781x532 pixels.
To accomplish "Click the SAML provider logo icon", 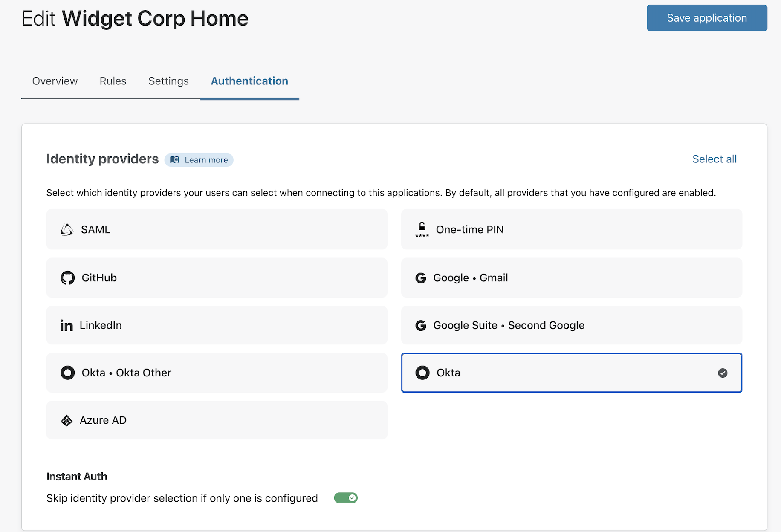I will click(x=67, y=229).
